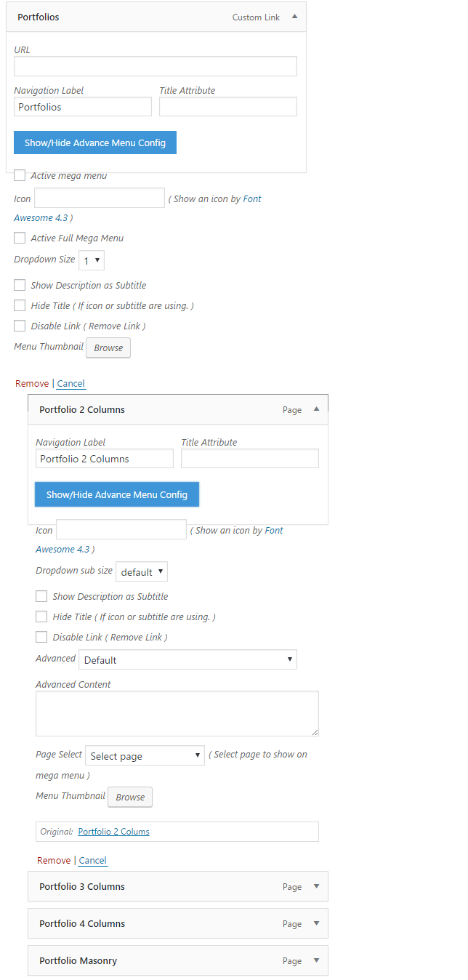Expand the Portfolio 3 Columns menu item
The image size is (468, 980).
tap(316, 886)
